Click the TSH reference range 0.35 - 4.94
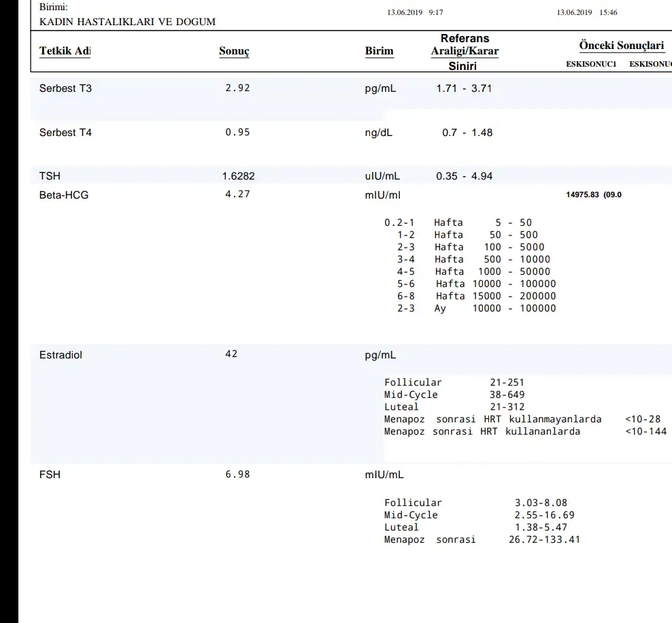This screenshot has height=623, width=672. pyautogui.click(x=464, y=176)
